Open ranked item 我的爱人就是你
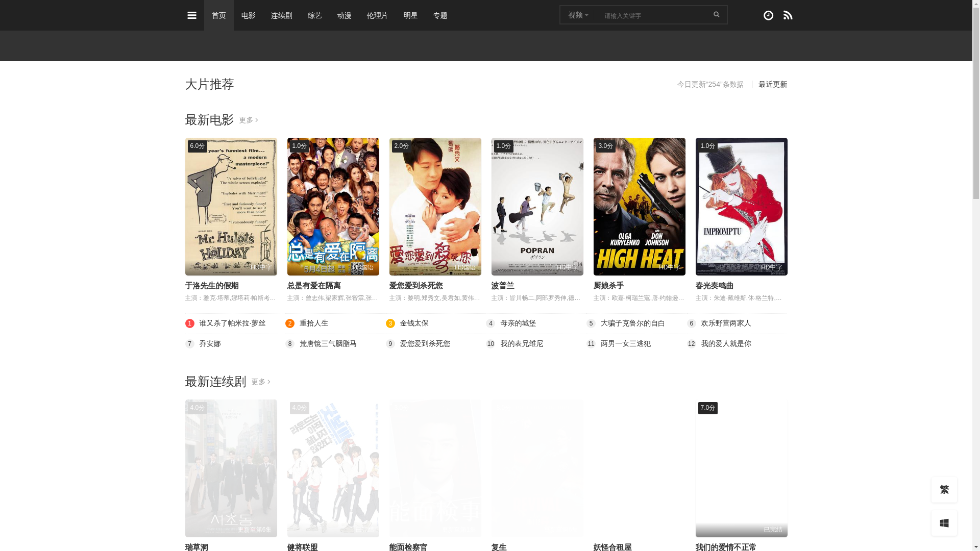The height and width of the screenshot is (551, 980). [x=726, y=344]
